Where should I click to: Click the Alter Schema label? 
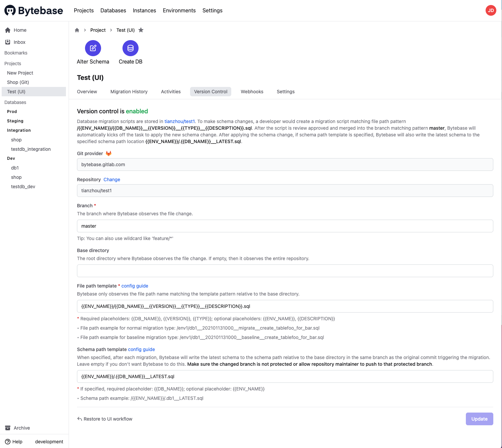click(x=93, y=62)
